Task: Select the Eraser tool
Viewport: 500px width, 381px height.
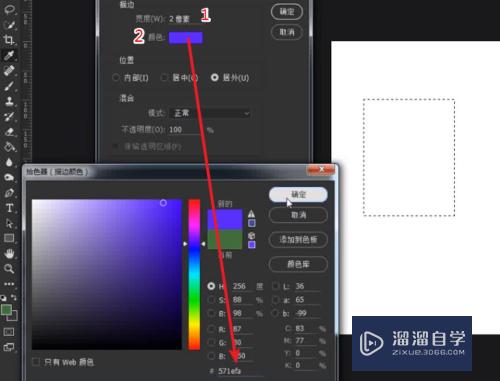Action: [x=9, y=132]
